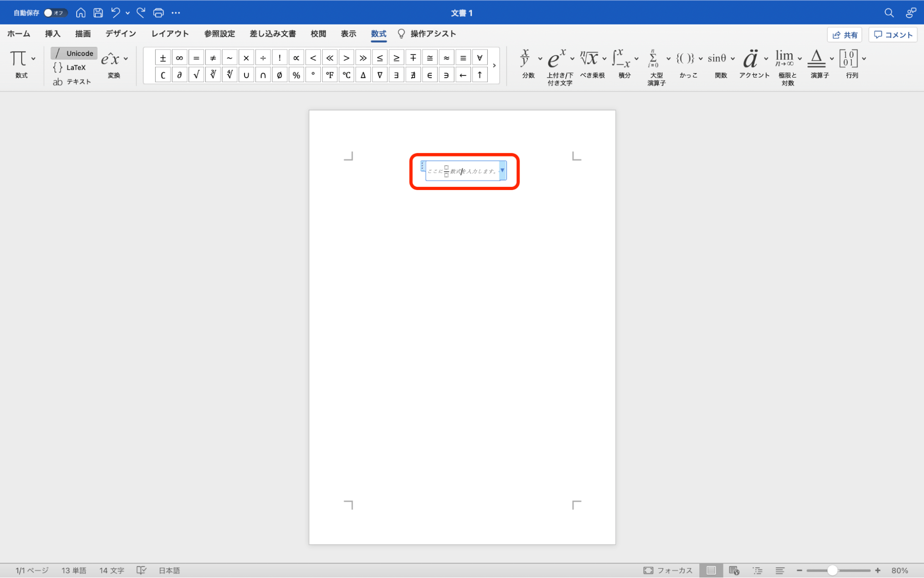924x578 pixels.
Task: Insert the up arrow ↑ symbol
Action: tap(479, 75)
